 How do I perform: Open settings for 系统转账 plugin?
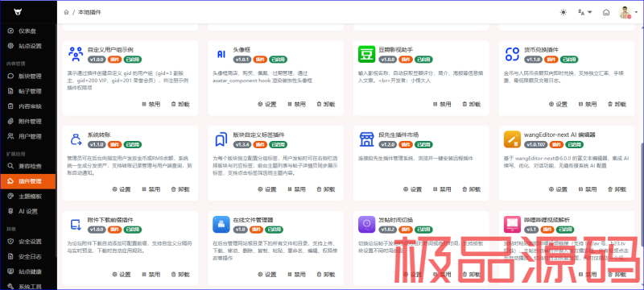[x=122, y=189]
